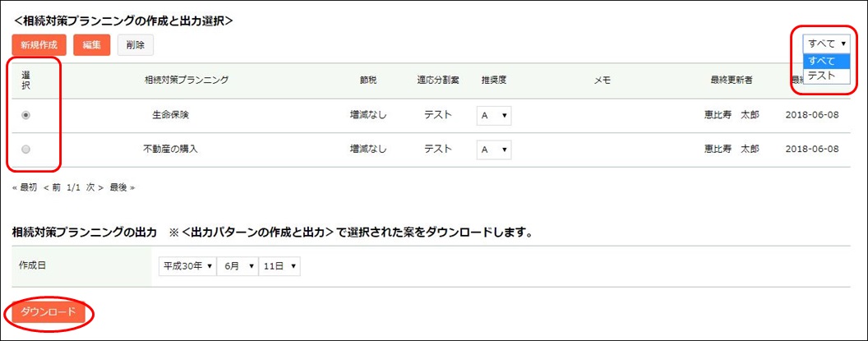Click the ダウンロード button
Screen dimensions: 868x341
(x=48, y=312)
